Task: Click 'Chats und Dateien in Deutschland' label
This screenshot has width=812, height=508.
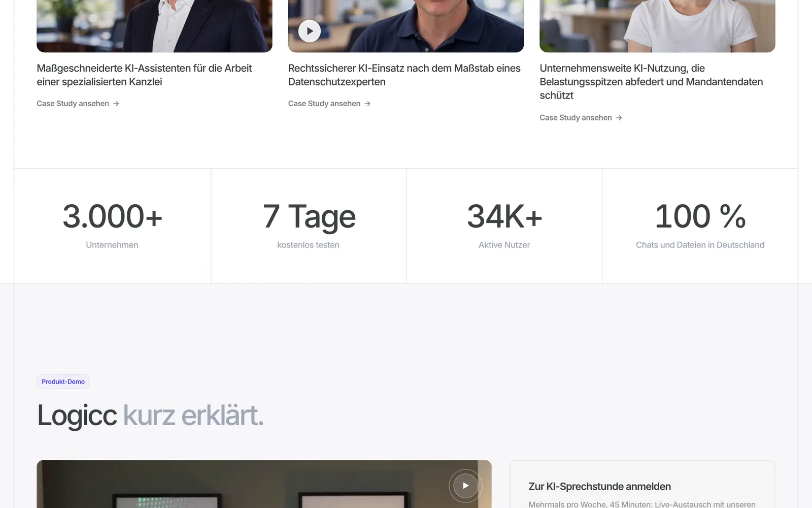Action: pos(700,245)
